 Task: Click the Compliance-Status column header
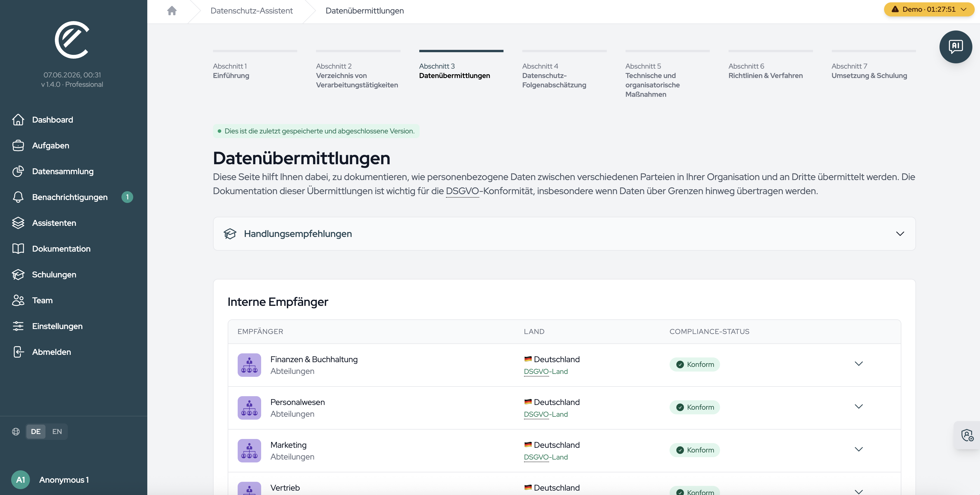tap(709, 332)
